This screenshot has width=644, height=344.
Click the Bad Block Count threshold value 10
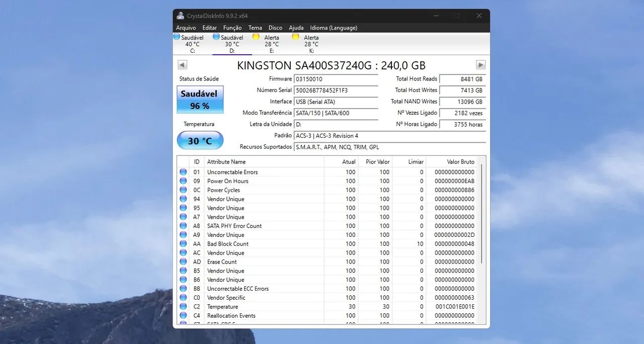[421, 244]
